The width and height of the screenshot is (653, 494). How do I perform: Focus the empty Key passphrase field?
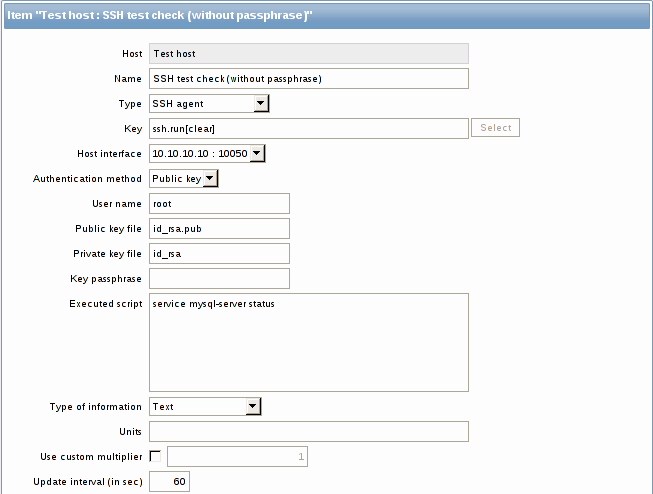pos(219,278)
